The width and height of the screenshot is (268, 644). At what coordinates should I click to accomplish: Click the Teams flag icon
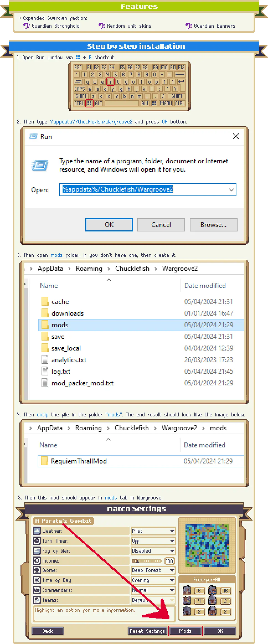37,600
